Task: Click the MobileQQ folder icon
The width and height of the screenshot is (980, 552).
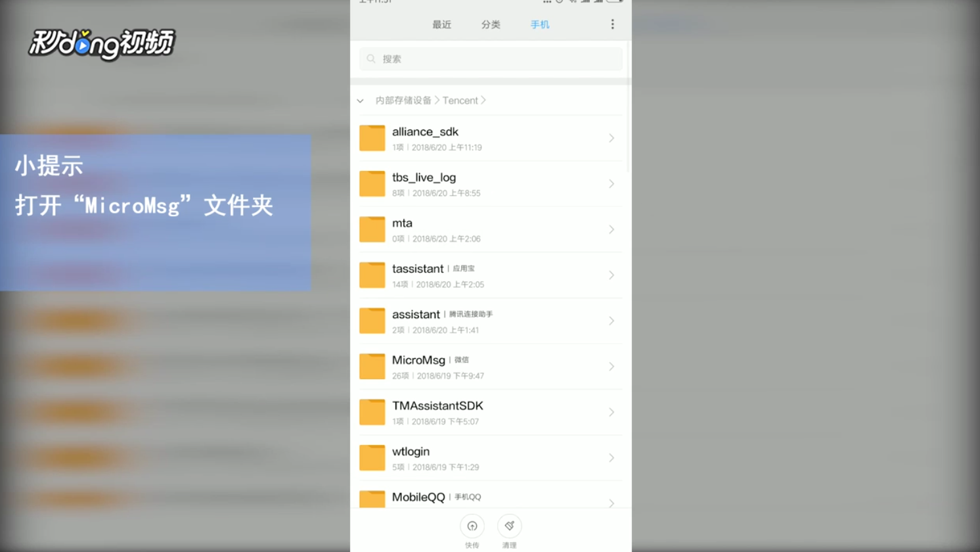Action: click(372, 499)
